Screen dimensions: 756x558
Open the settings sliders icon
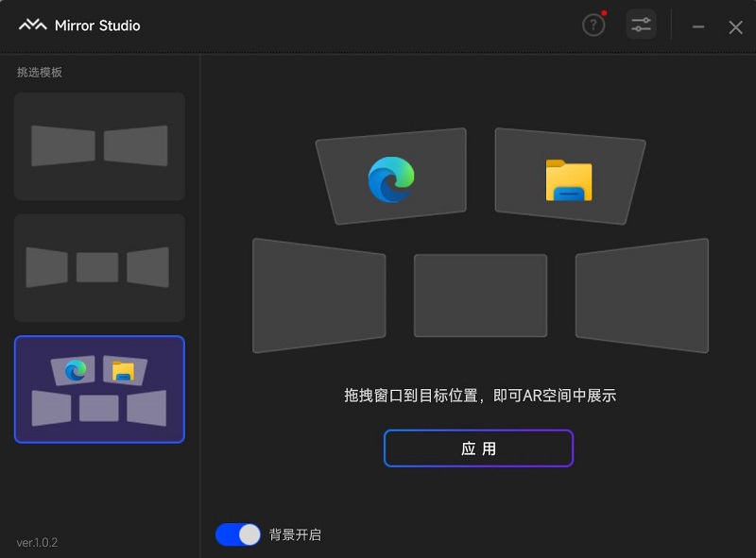pyautogui.click(x=641, y=25)
